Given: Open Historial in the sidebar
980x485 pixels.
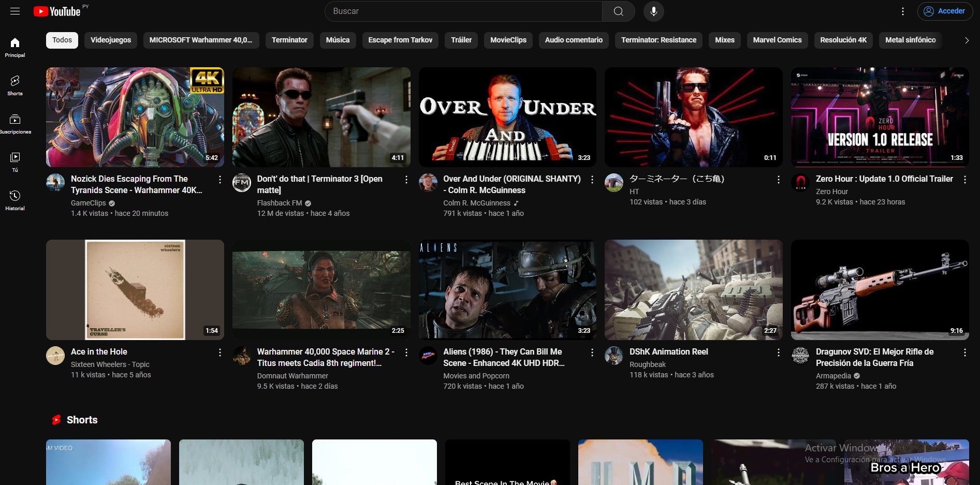Looking at the screenshot, I should click(15, 200).
